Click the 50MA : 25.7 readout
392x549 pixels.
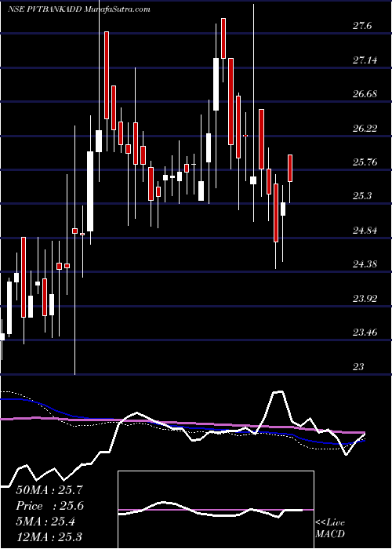coord(49,490)
